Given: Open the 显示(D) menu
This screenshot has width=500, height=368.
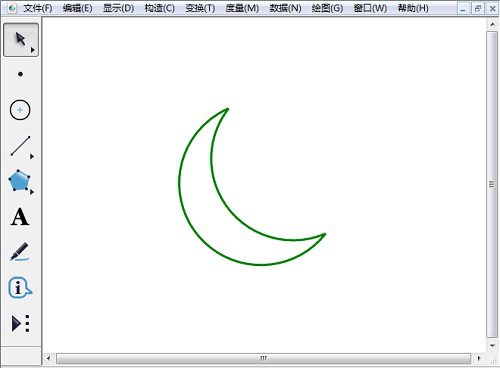Looking at the screenshot, I should [x=118, y=8].
